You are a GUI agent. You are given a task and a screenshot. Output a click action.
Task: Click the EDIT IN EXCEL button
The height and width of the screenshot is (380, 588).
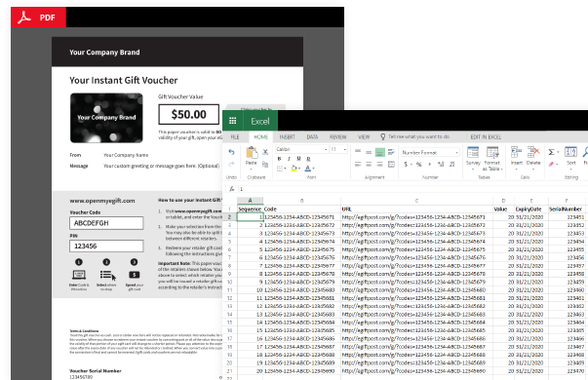coord(486,136)
